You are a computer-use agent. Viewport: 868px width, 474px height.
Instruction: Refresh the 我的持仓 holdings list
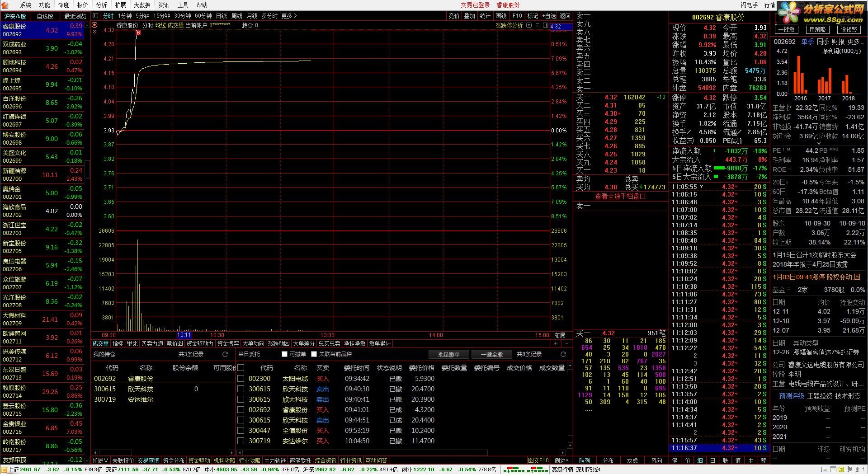pos(225,354)
